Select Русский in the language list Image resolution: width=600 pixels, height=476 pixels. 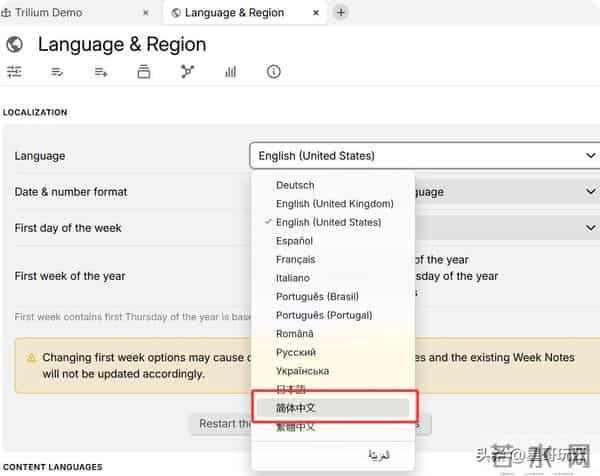point(296,352)
